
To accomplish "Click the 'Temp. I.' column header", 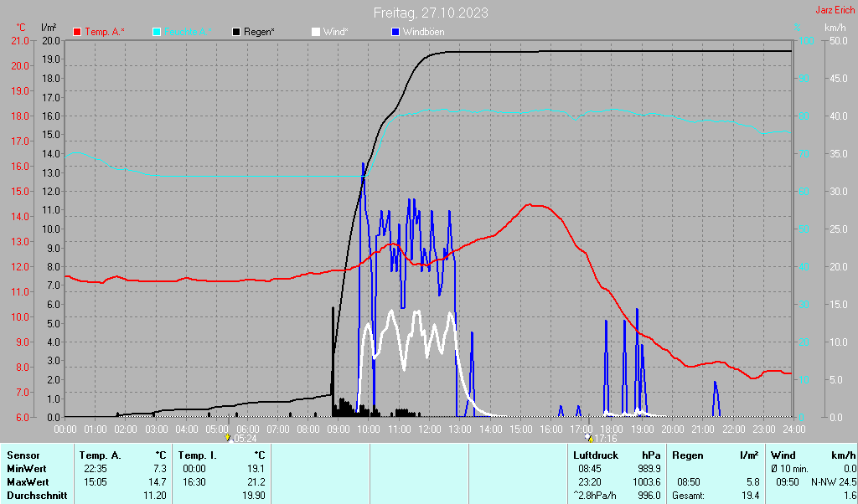I will pyautogui.click(x=197, y=455).
